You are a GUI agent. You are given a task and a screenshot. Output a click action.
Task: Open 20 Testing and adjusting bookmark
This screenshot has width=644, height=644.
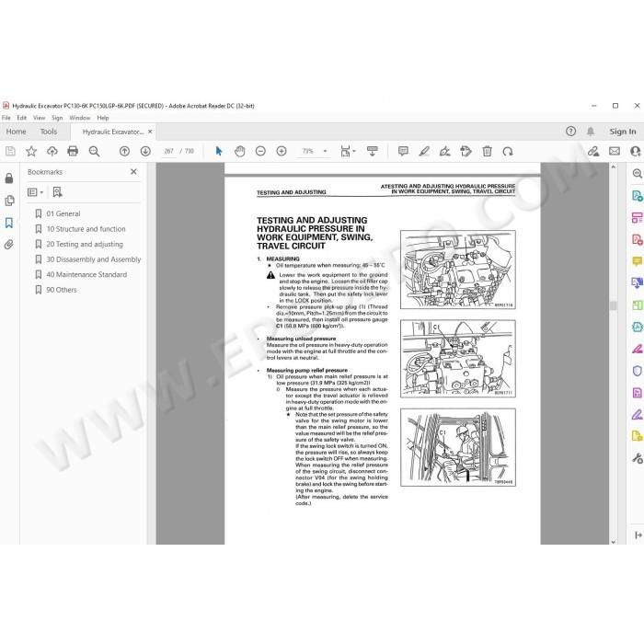coord(85,245)
